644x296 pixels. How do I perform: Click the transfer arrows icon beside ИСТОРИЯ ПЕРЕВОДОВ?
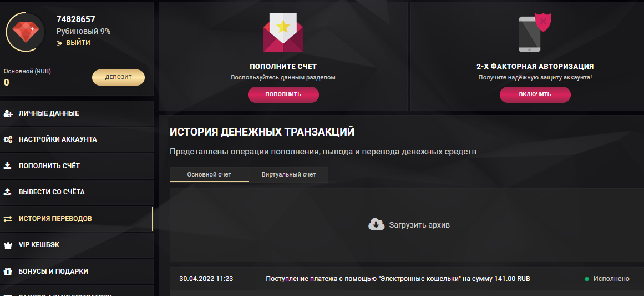pos(8,219)
